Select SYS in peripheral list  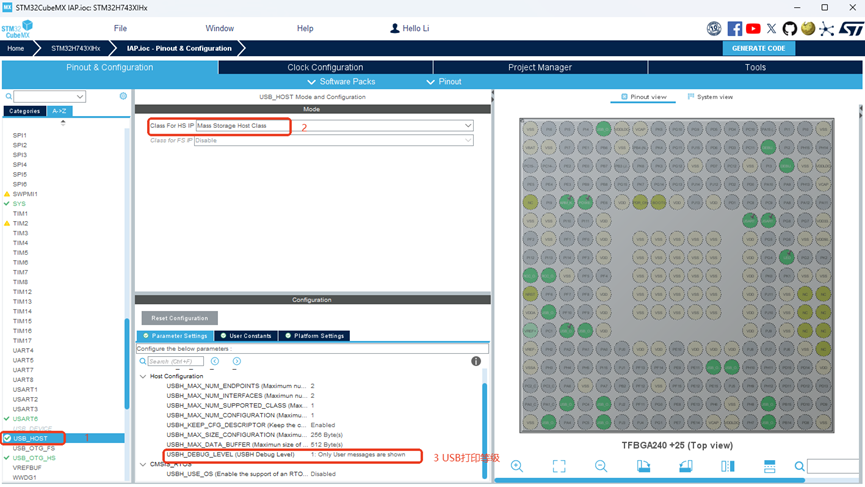[x=19, y=204]
